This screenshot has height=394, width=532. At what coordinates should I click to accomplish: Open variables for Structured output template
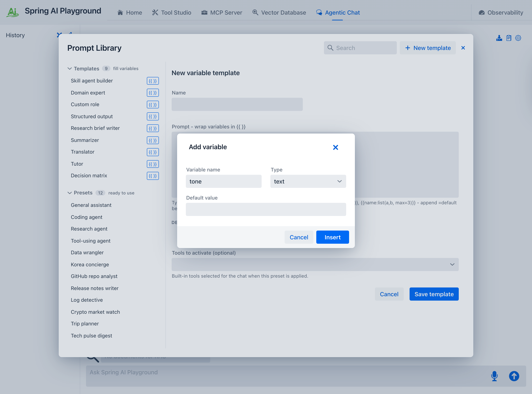[x=153, y=116]
